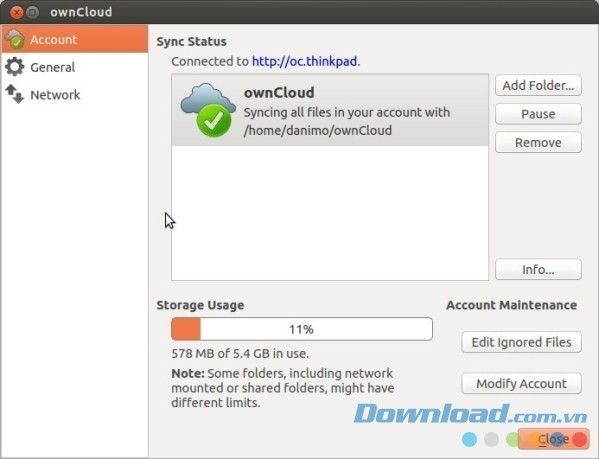Click Edit Ignored Files button
The image size is (599, 459).
[x=521, y=342]
